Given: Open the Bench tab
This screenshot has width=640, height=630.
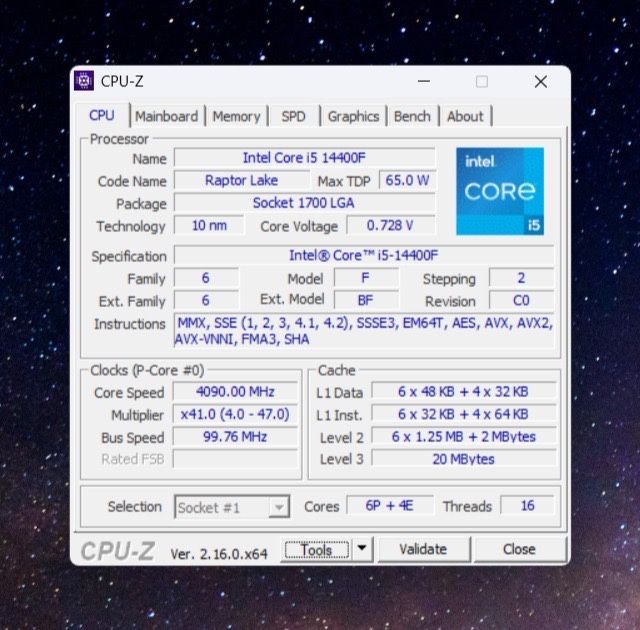Looking at the screenshot, I should pos(412,116).
